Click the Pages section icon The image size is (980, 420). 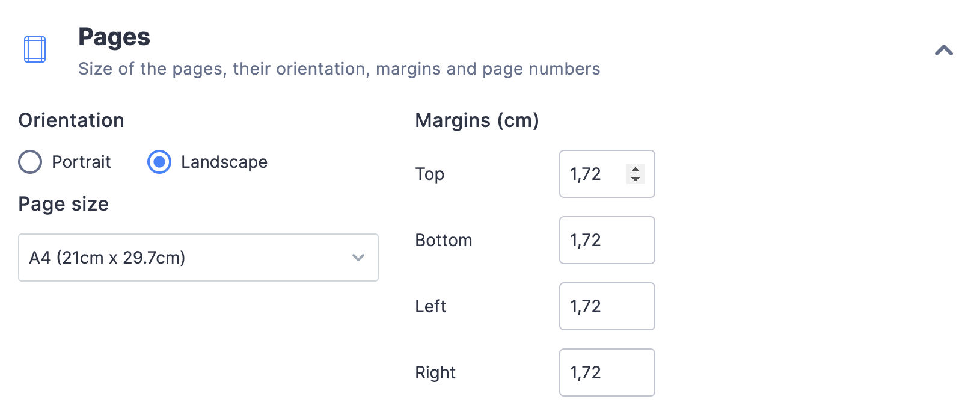point(34,49)
